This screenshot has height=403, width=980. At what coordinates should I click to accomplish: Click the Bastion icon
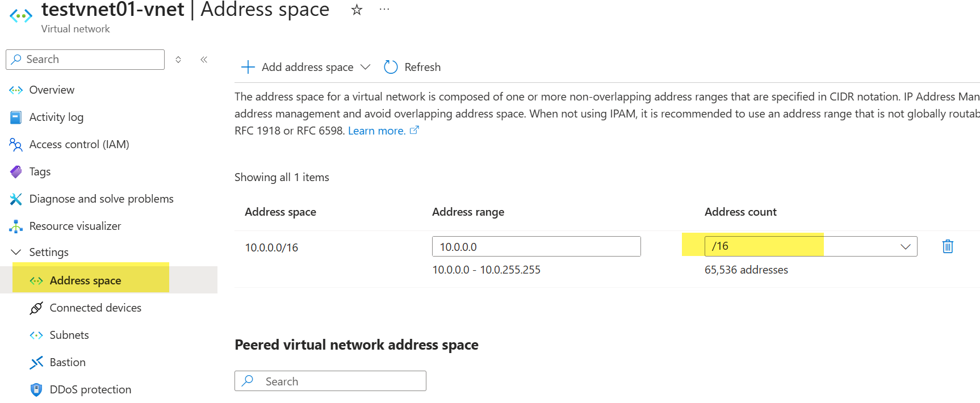(x=36, y=362)
